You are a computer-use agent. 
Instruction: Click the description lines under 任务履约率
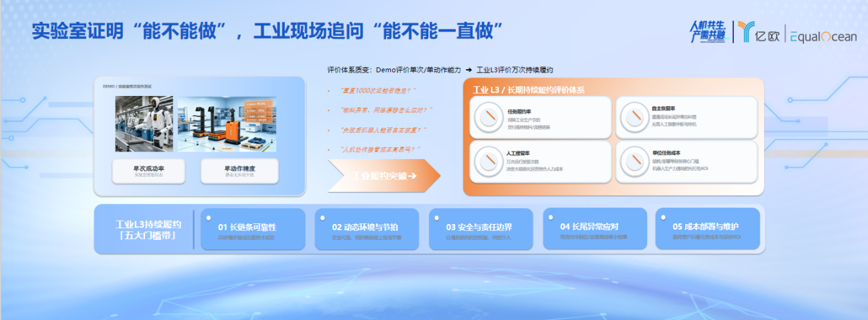coord(528,124)
